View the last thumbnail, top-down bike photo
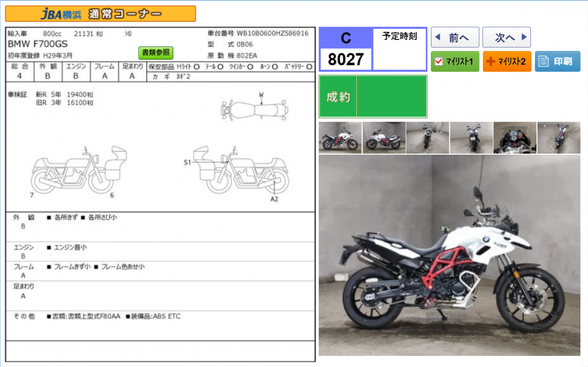 (x=559, y=138)
